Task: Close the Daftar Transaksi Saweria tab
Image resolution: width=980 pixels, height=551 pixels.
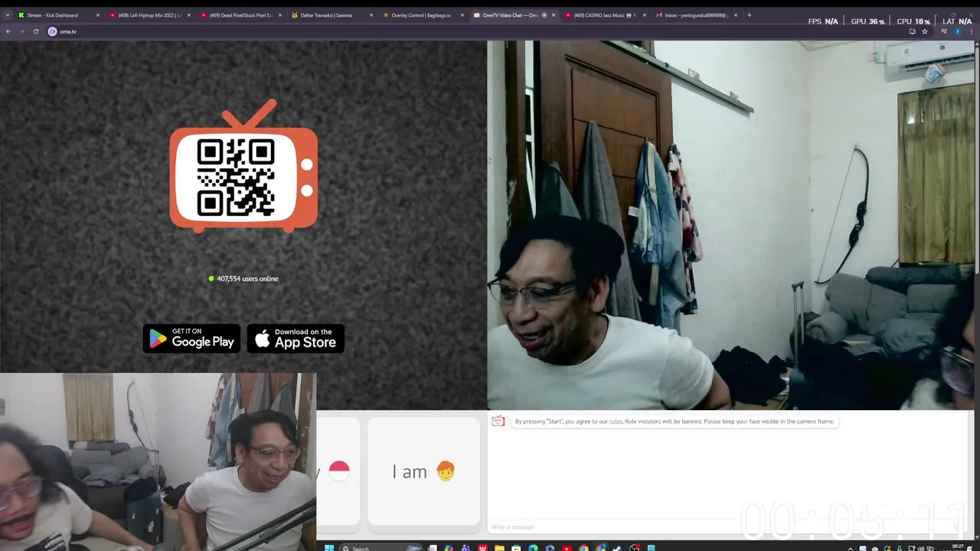Action: (x=371, y=15)
